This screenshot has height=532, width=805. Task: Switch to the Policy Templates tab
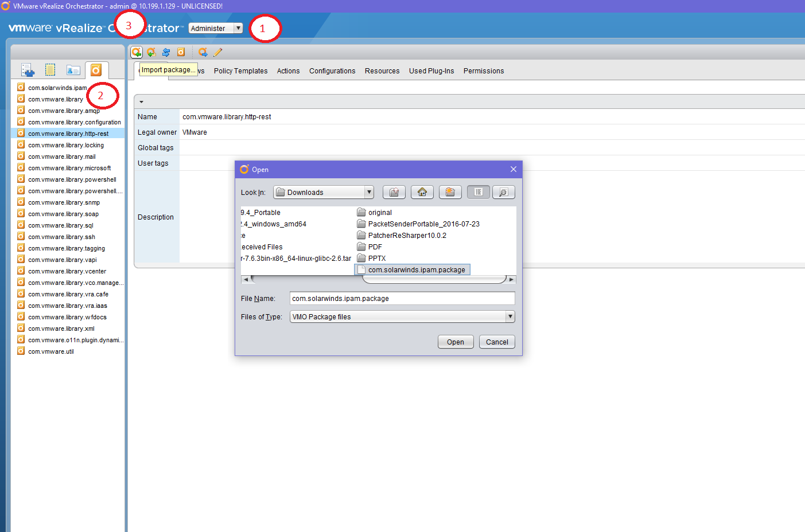240,71
